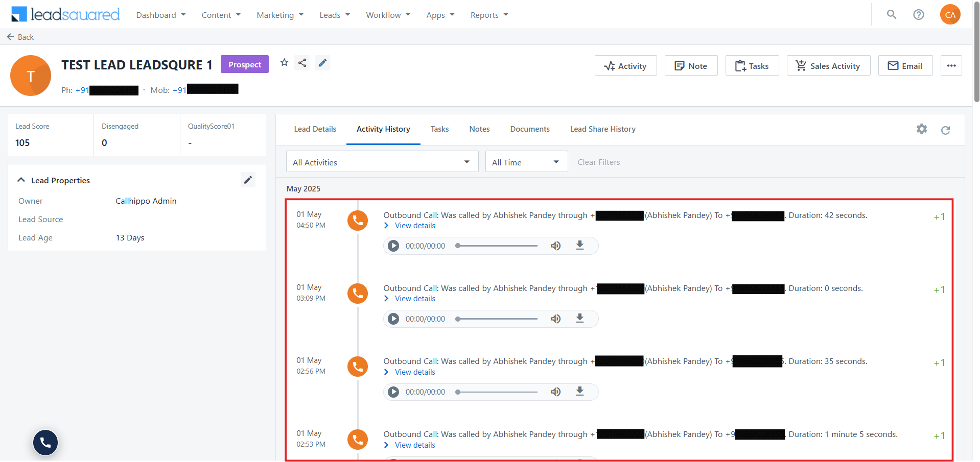Click the share lead icon

(302, 63)
